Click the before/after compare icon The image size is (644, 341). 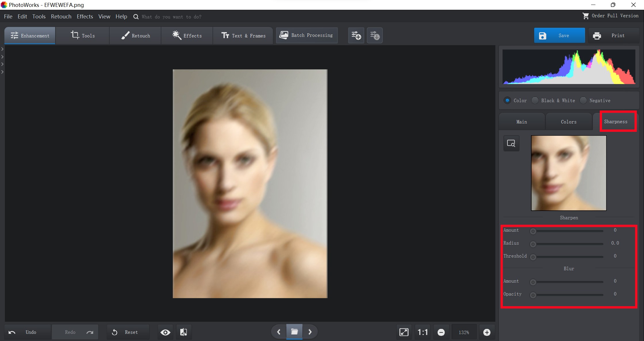[183, 332]
